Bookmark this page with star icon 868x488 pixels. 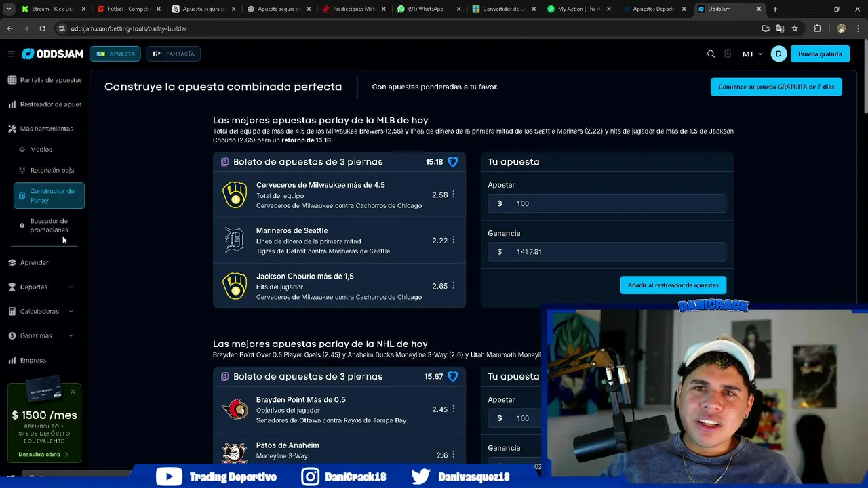click(x=795, y=28)
